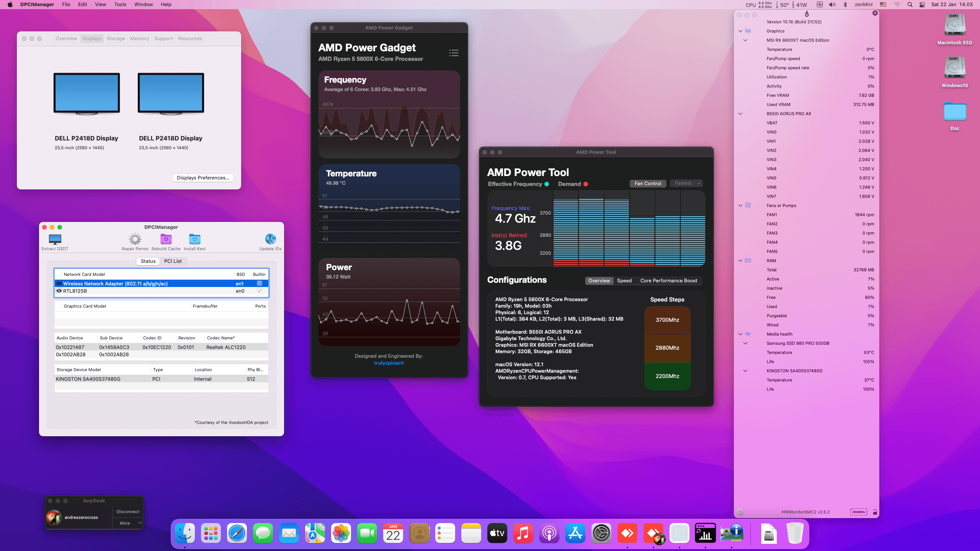Select Status tab in DPCIManager
980x551 pixels.
[x=148, y=261]
